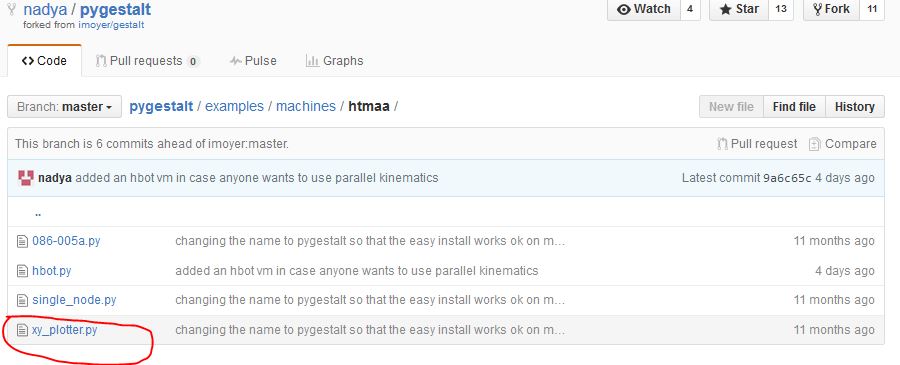Click the fork icon beside repository name
The width and height of the screenshot is (900, 365).
(x=11, y=9)
